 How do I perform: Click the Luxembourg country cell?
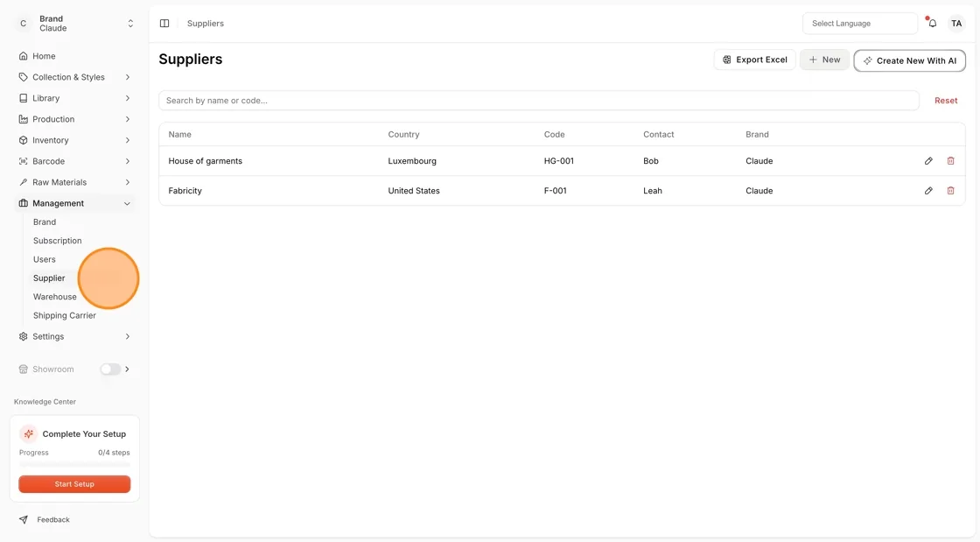412,160
